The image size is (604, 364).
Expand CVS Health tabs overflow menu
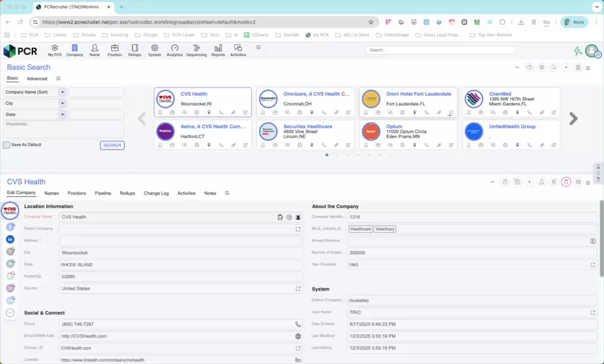[x=227, y=193]
